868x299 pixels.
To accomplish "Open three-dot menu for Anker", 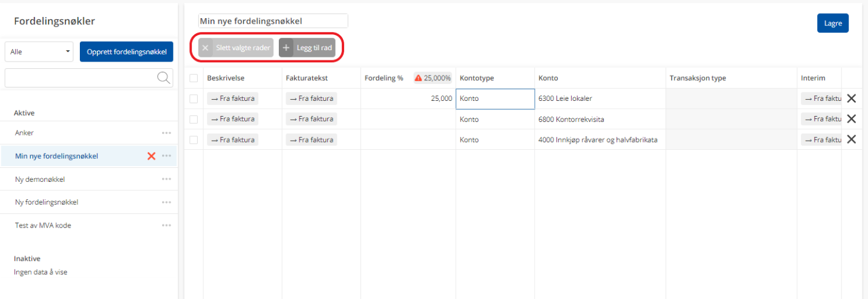I will (166, 133).
